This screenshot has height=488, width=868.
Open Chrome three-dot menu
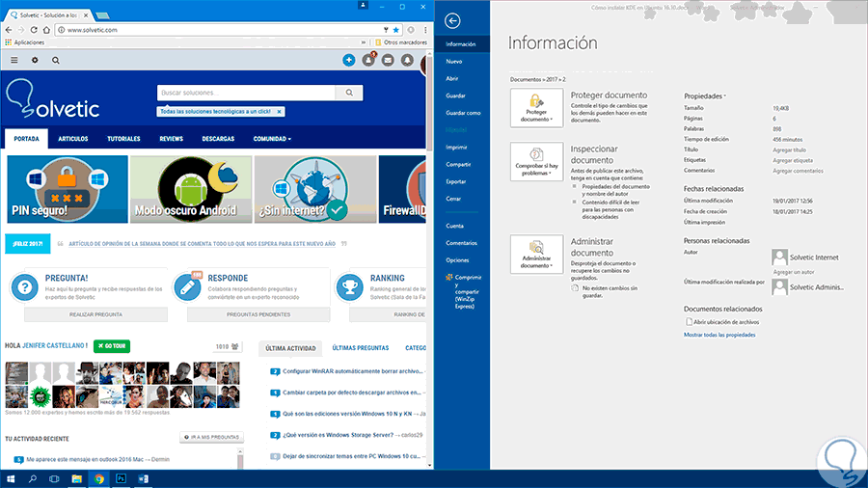(x=425, y=30)
